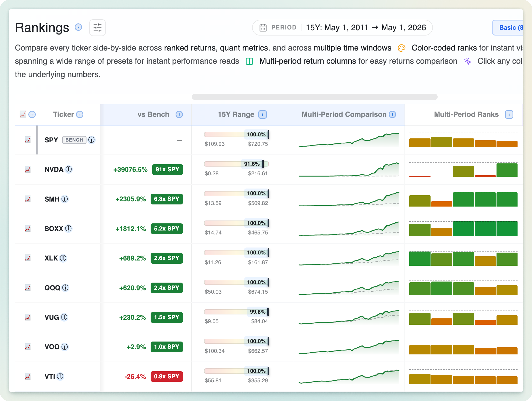The height and width of the screenshot is (401, 532).
Task: Click the SOXX multi-period rank bars
Action: (463, 229)
